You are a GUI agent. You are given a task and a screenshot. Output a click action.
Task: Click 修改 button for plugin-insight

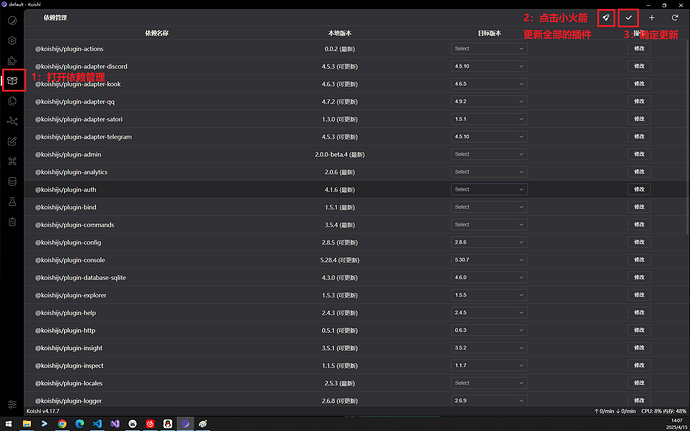click(x=639, y=348)
